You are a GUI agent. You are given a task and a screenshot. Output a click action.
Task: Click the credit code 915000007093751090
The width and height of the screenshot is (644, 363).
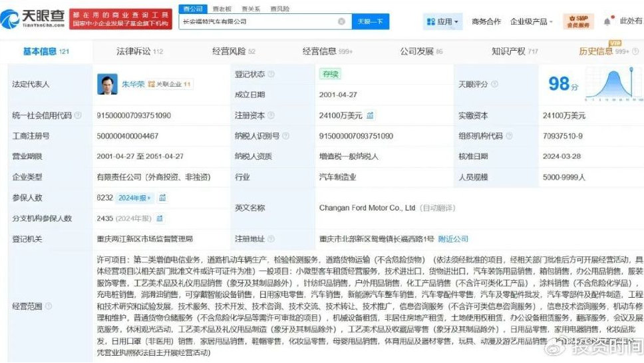click(134, 115)
